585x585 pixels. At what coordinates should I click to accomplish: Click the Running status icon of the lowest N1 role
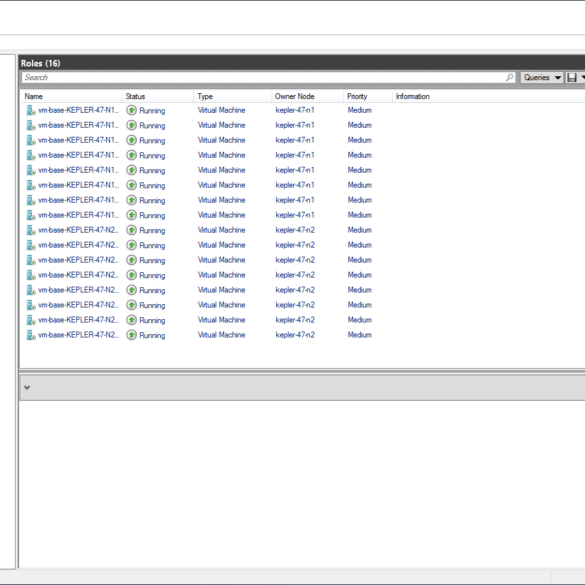131,215
